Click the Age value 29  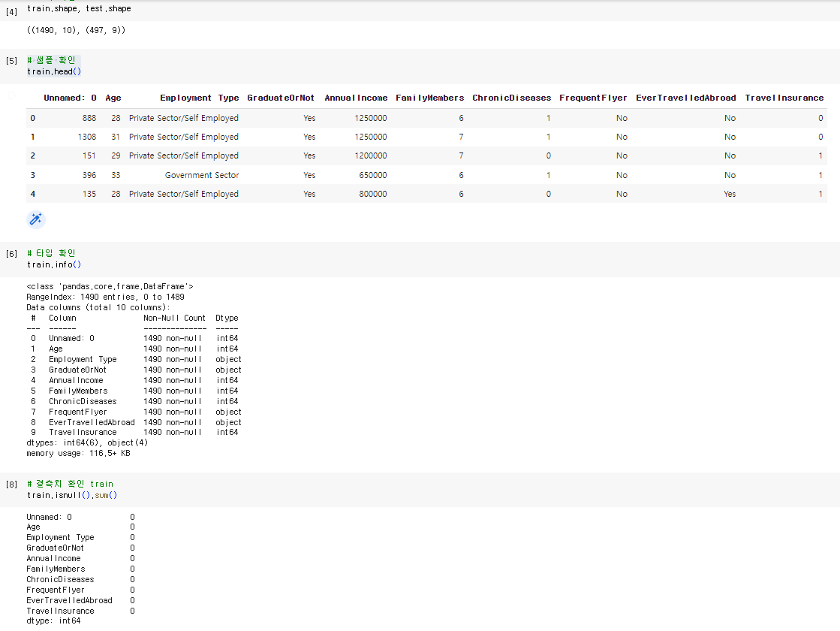point(116,155)
